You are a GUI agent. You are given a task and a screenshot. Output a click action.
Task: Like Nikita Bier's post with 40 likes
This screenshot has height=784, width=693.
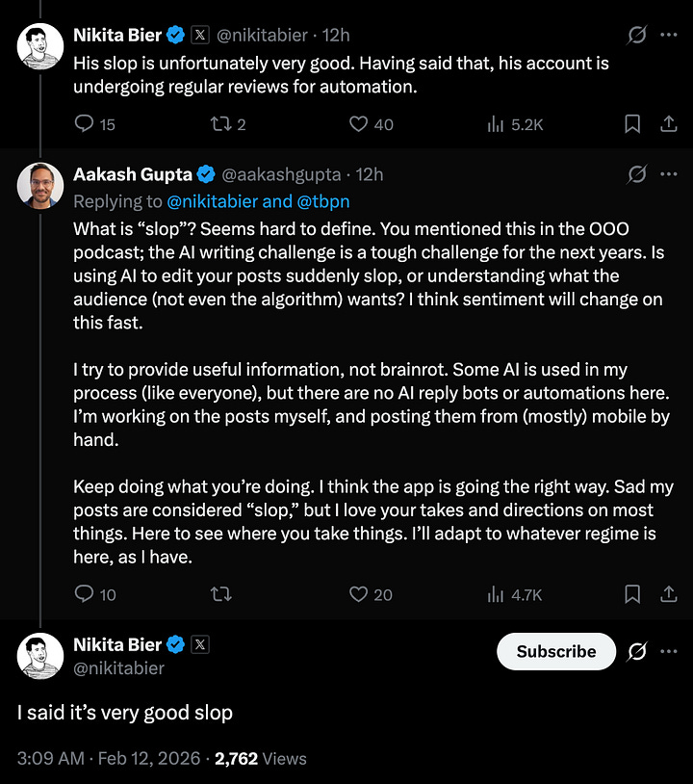click(359, 123)
